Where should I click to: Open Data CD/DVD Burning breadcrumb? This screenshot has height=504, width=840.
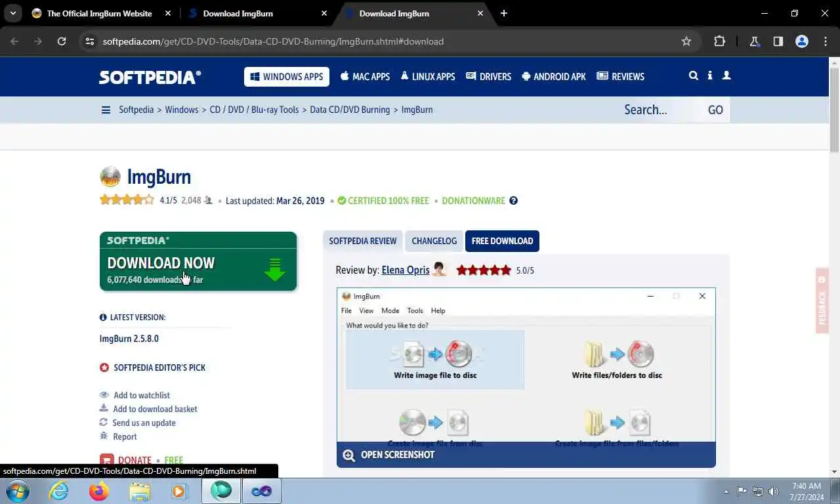coord(350,110)
